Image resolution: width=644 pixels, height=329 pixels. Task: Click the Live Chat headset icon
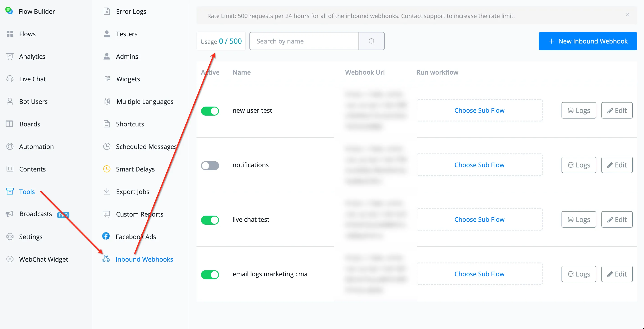click(x=10, y=79)
